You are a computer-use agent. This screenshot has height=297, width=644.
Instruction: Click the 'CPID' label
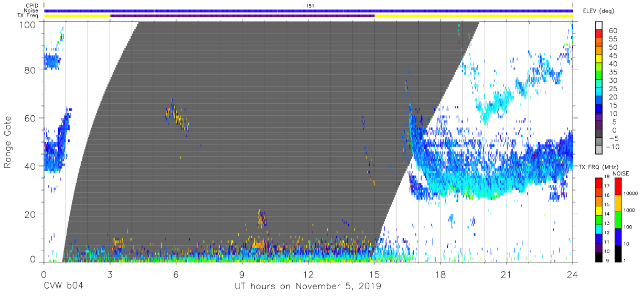33,6
